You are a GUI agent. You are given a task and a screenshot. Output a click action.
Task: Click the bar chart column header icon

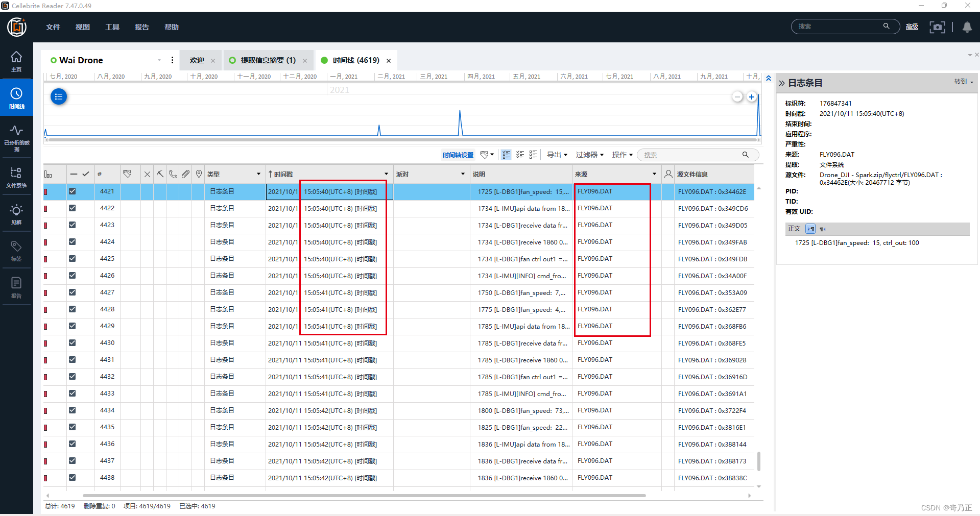click(x=48, y=174)
